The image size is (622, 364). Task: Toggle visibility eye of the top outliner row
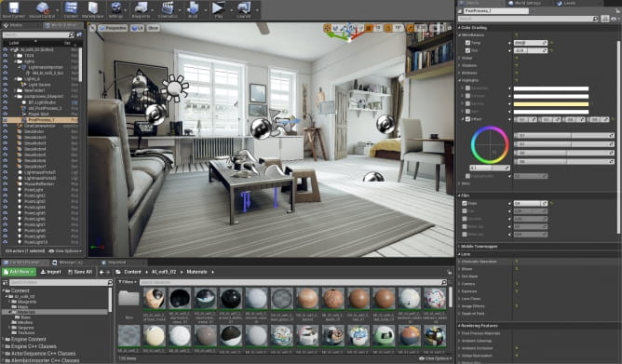(5, 49)
